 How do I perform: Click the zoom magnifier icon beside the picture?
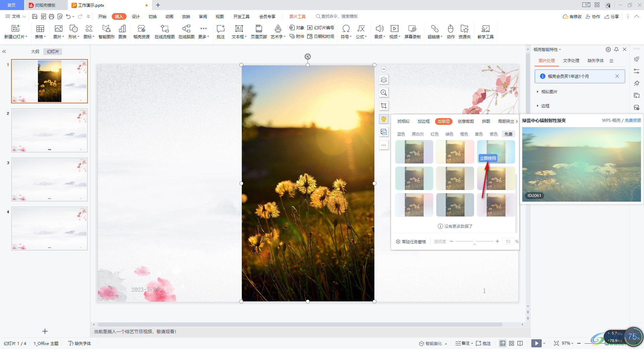[384, 93]
